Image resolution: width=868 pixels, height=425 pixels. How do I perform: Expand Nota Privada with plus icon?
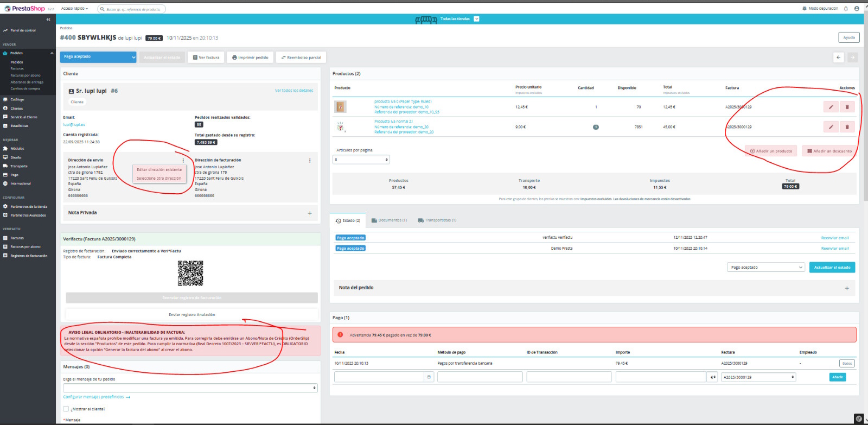(x=310, y=213)
